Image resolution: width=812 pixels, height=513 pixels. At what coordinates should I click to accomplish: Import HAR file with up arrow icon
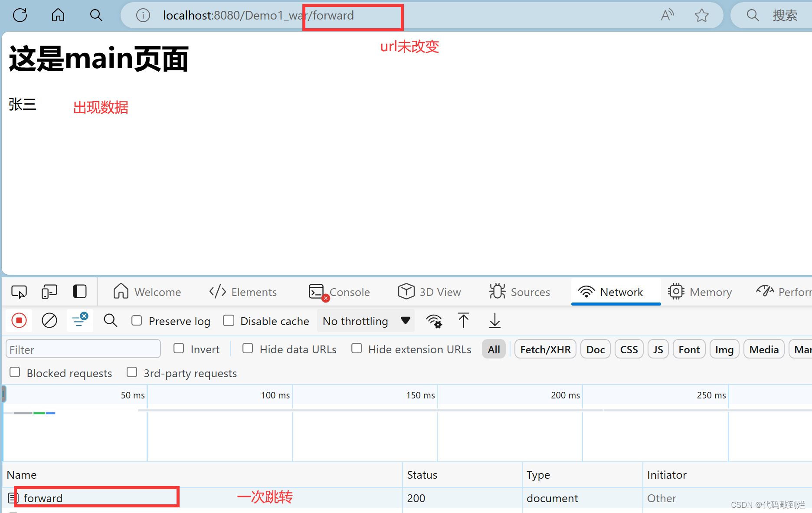[x=464, y=321]
